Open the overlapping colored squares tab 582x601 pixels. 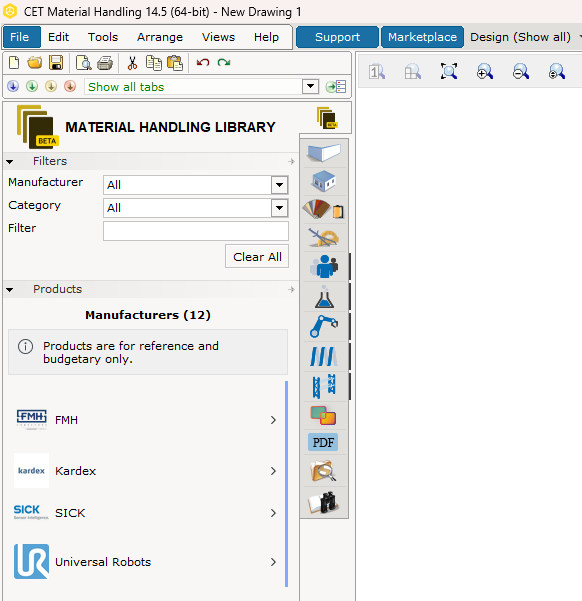[x=323, y=415]
